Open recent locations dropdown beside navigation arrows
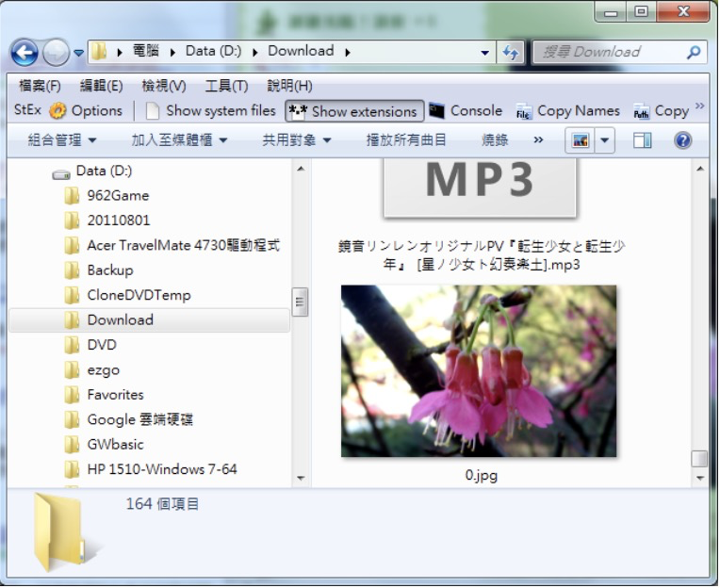Screen dimensions: 720x588 [x=78, y=53]
